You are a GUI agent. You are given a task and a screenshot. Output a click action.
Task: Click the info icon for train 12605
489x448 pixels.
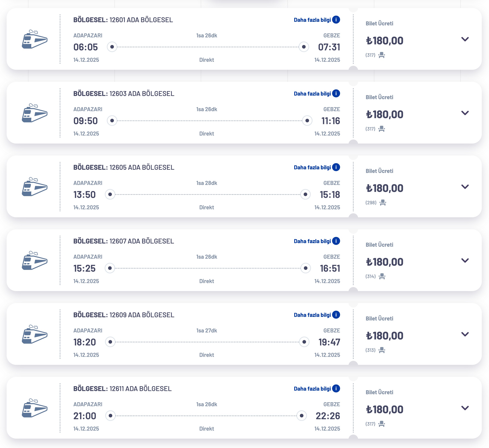(x=336, y=167)
